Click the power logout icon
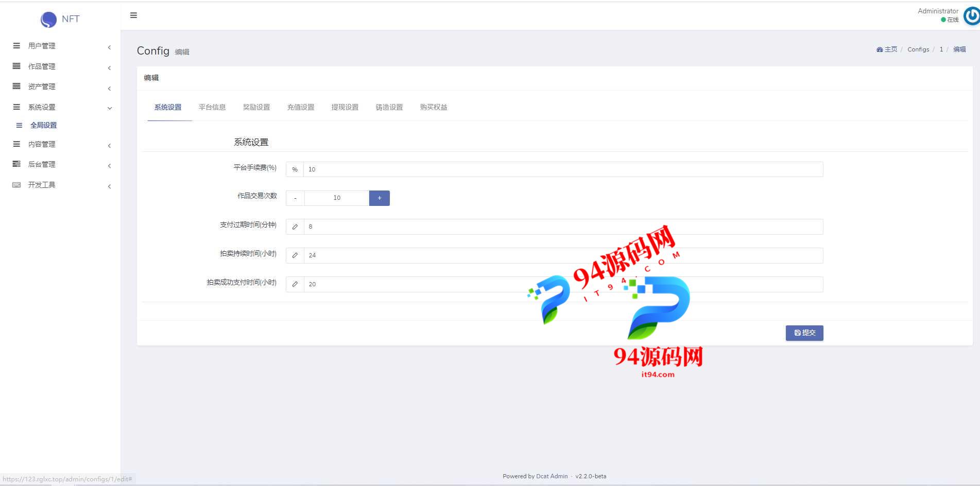Screen dimensions: 980x486 [x=972, y=16]
